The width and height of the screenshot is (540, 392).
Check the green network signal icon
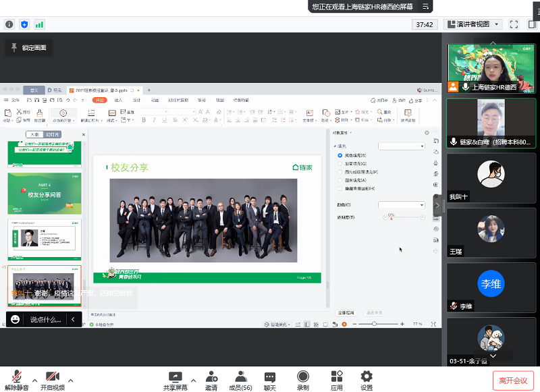tap(39, 24)
